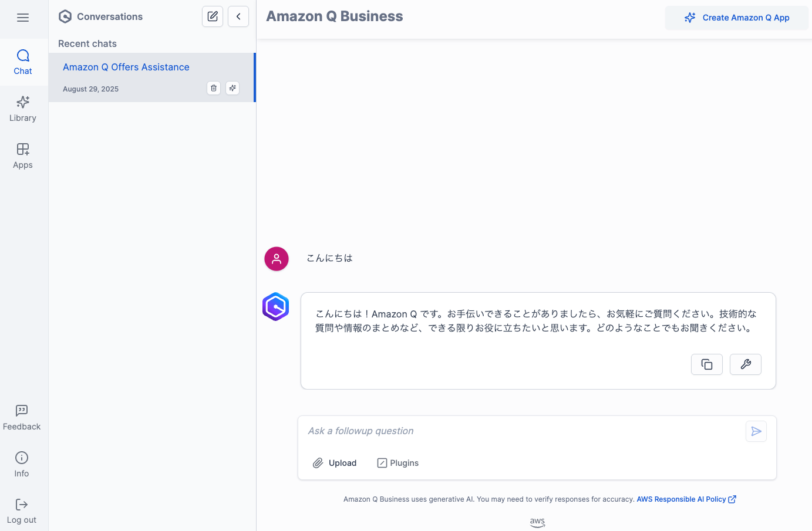Click the wrench icon on response
The height and width of the screenshot is (531, 812).
(x=746, y=364)
